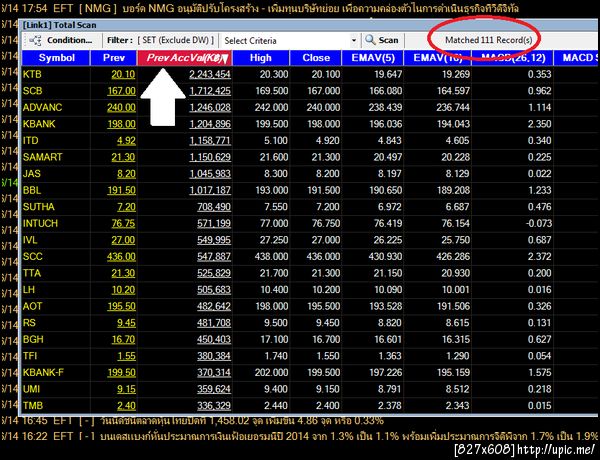Screen dimensions: 600x460
Task: Open the 16:45 EFT news headline
Action: click(x=192, y=421)
